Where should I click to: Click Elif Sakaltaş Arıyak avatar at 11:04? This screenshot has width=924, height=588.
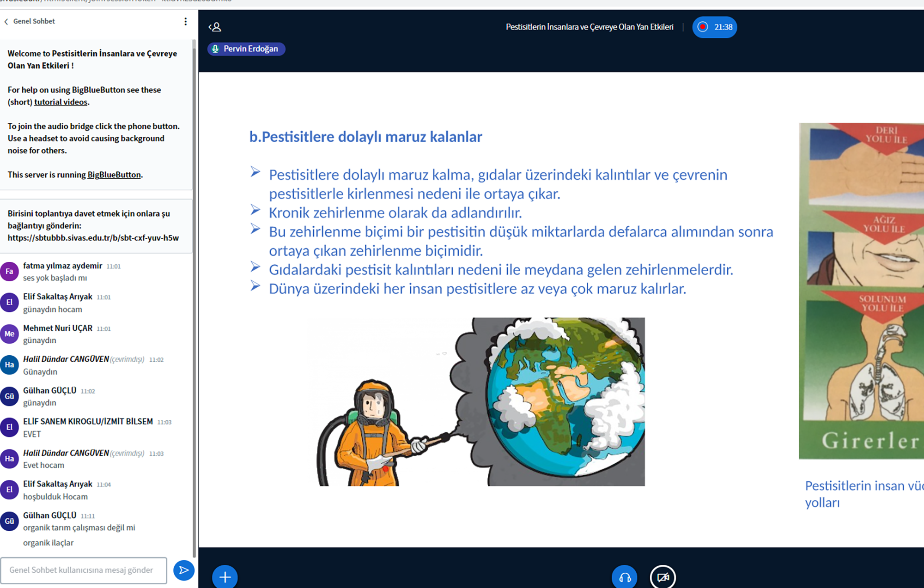coord(9,490)
